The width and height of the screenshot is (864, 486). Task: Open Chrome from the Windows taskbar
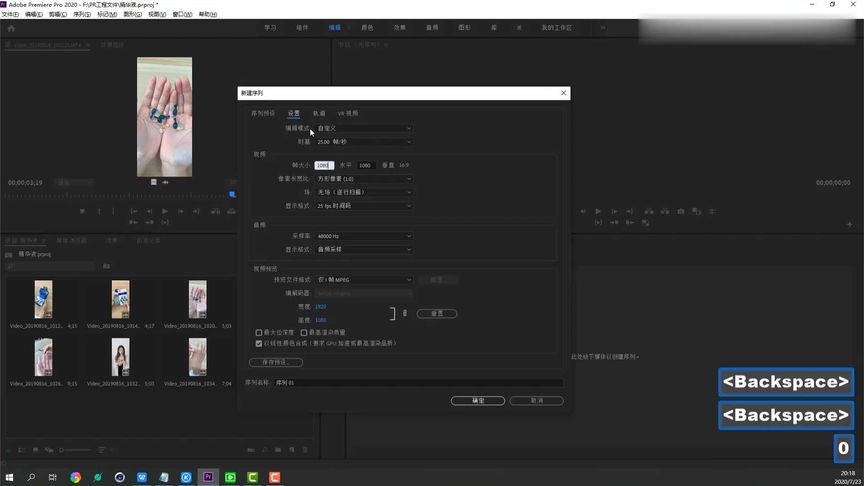coord(75,477)
